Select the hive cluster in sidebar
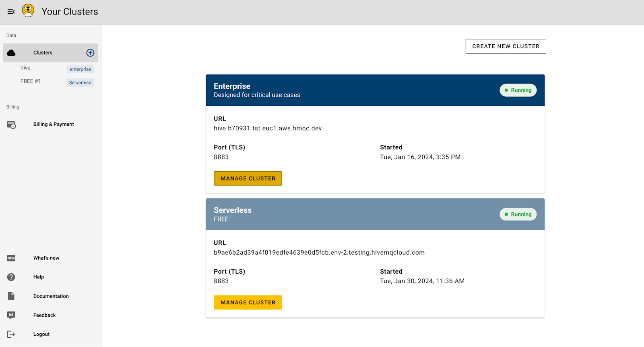 click(x=25, y=68)
